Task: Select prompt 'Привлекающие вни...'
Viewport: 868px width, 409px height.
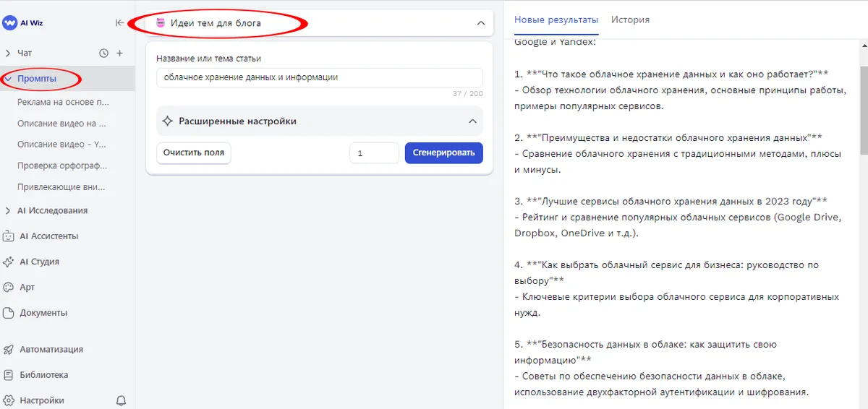Action: (62, 187)
